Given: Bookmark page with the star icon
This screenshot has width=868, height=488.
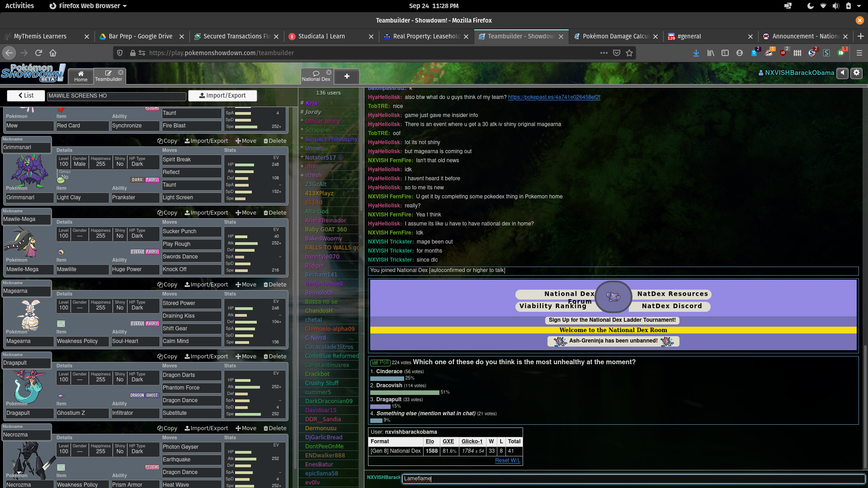Looking at the screenshot, I should point(629,53).
